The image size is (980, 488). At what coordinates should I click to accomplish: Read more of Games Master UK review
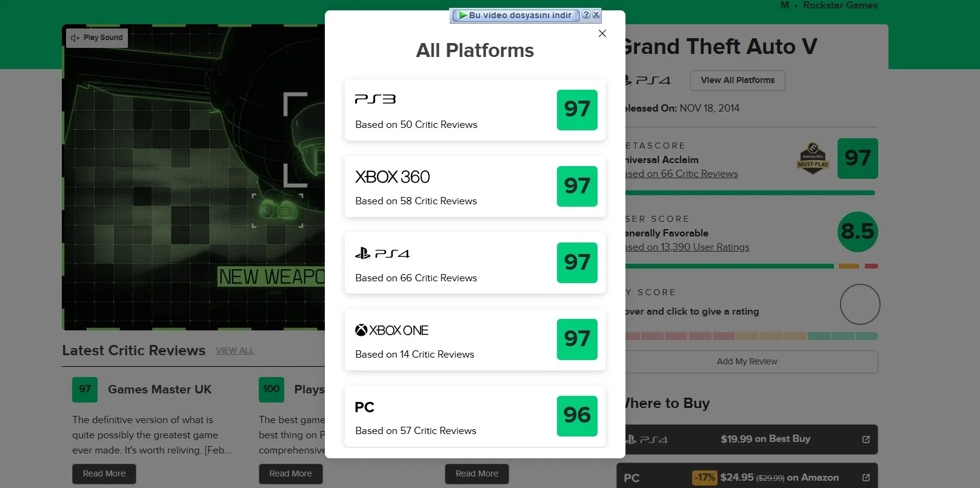(x=104, y=473)
